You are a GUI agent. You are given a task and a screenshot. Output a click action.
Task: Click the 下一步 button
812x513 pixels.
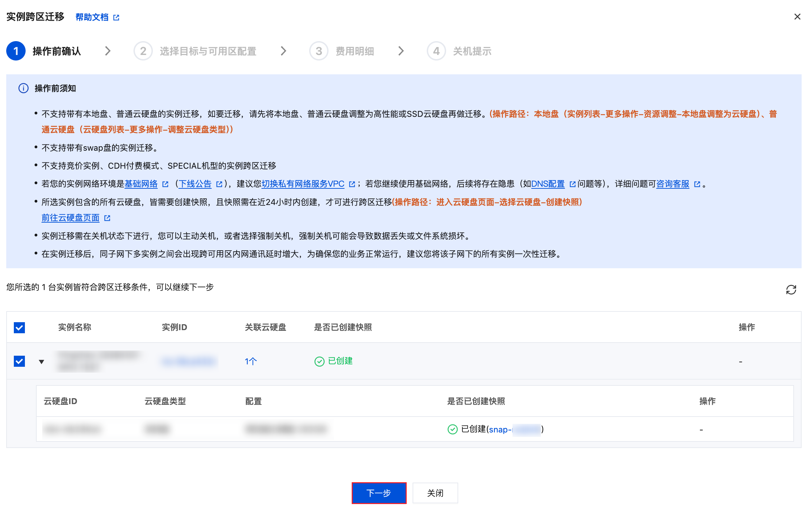(379, 493)
